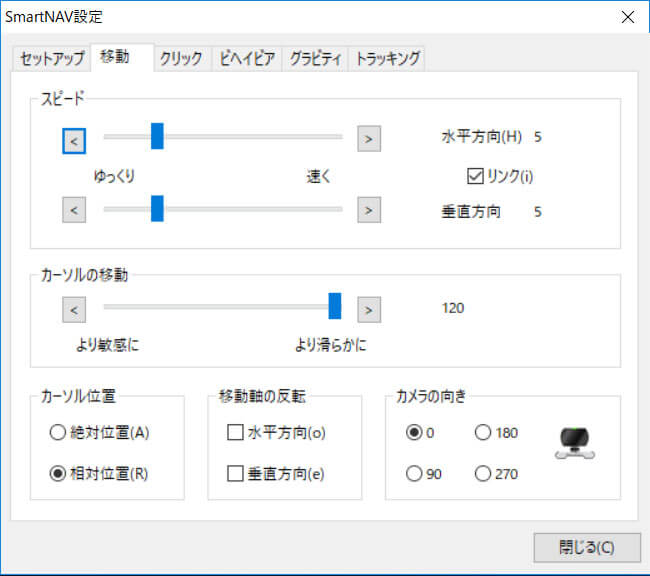650x576 pixels.
Task: Close the SmartNAV設定 window
Action: pyautogui.click(x=628, y=17)
